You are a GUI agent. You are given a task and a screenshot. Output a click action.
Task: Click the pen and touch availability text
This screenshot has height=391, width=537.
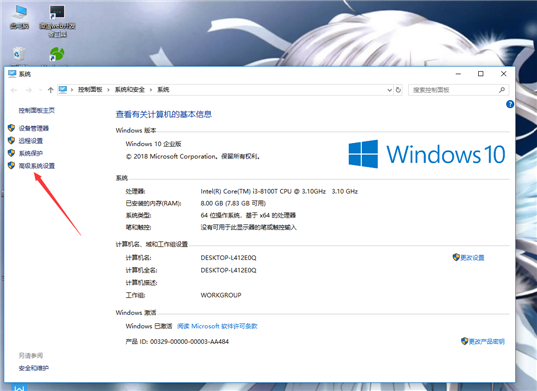pyautogui.click(x=248, y=227)
